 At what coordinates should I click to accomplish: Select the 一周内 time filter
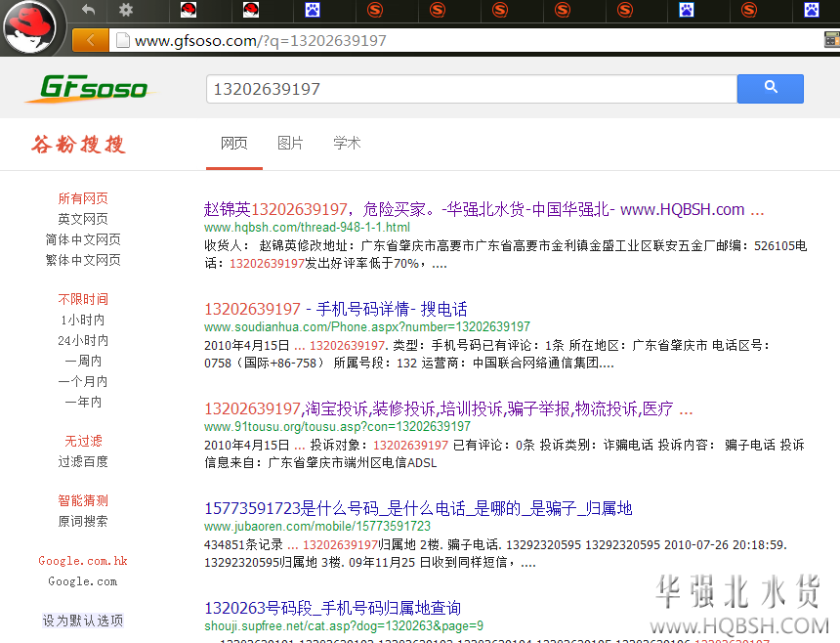tap(83, 361)
